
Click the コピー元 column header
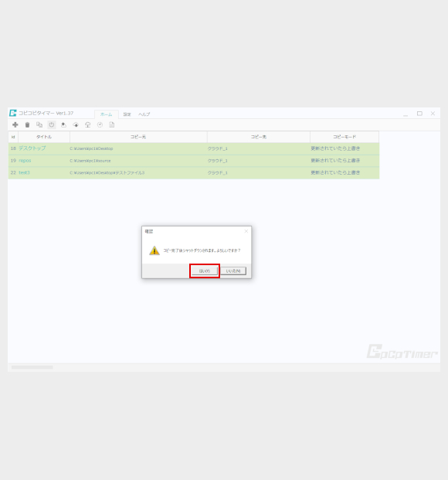[x=138, y=137]
